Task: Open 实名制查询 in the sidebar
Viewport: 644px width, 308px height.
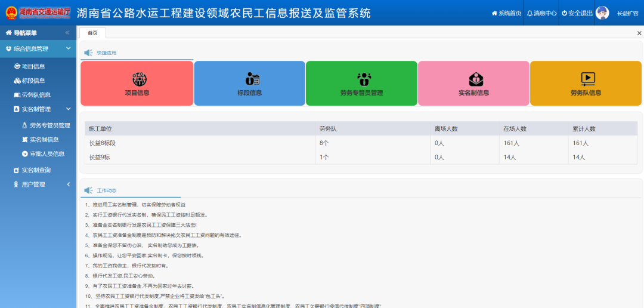Action: (x=36, y=170)
